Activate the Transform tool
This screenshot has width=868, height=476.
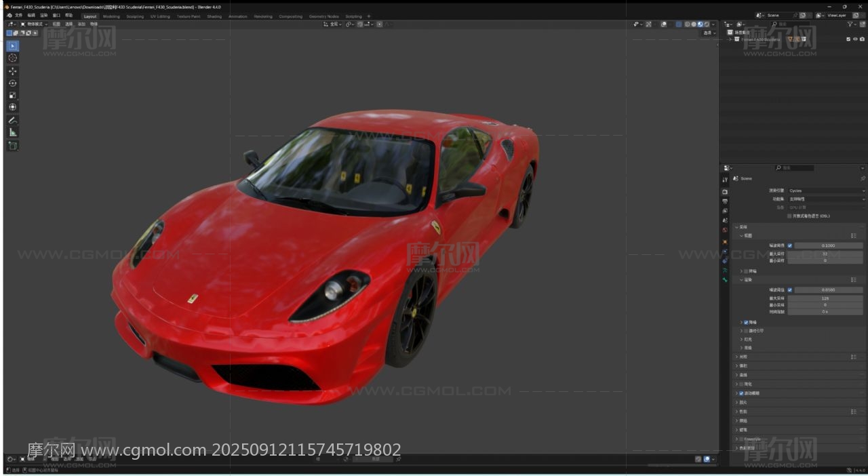(13, 107)
